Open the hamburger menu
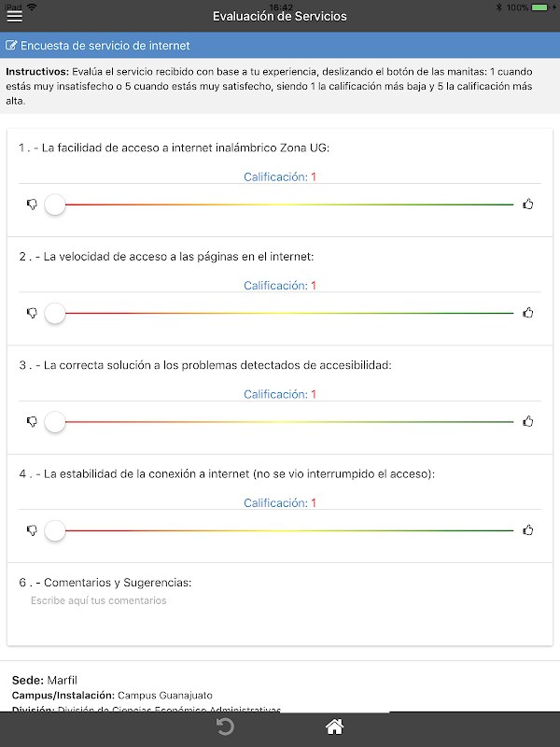560x747 pixels. tap(15, 16)
